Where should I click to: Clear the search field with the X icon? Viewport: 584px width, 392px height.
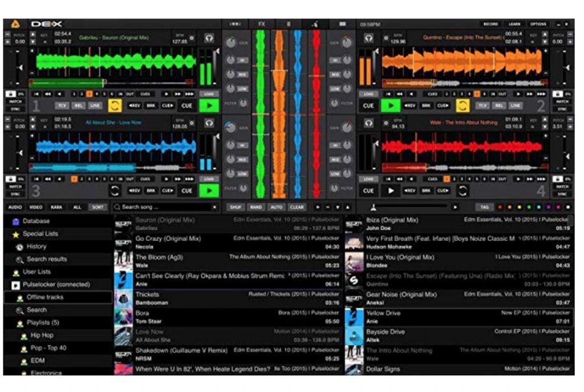pyautogui.click(x=214, y=207)
